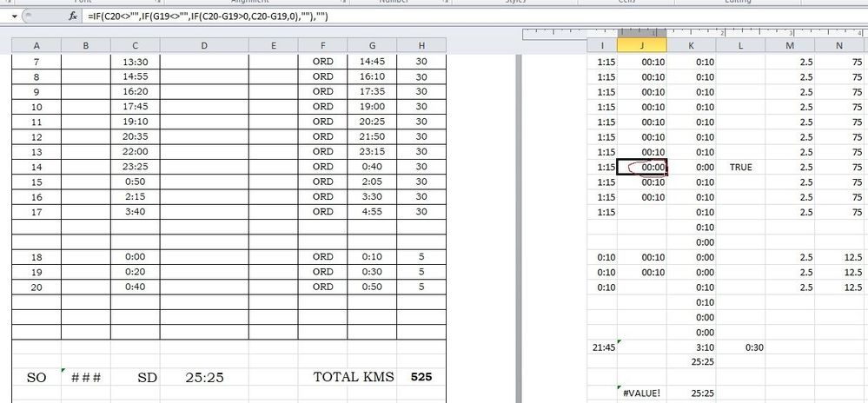Image resolution: width=868 pixels, height=403 pixels.
Task: Select column F header
Action: click(x=322, y=46)
